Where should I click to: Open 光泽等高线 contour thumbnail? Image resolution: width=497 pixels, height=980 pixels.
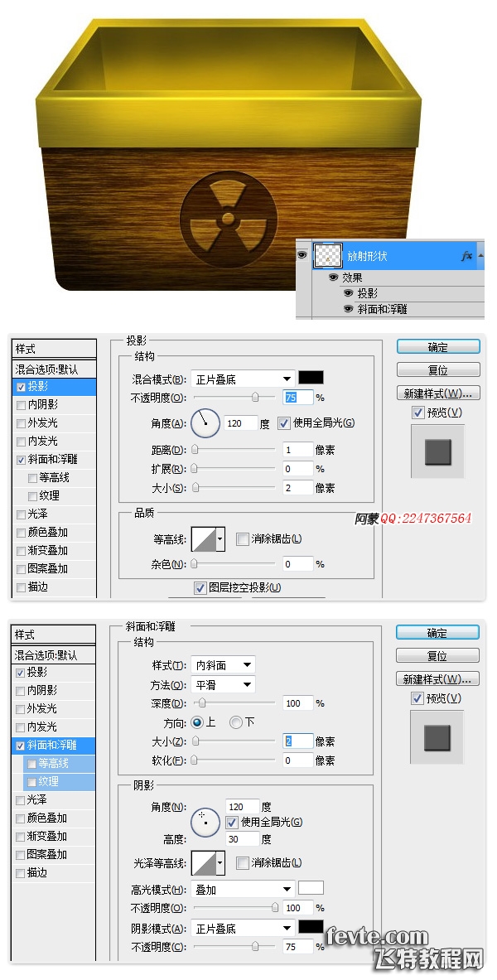203,862
